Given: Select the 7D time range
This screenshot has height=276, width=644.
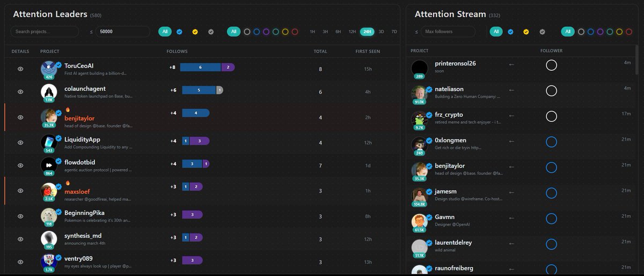Looking at the screenshot, I should [394, 32].
